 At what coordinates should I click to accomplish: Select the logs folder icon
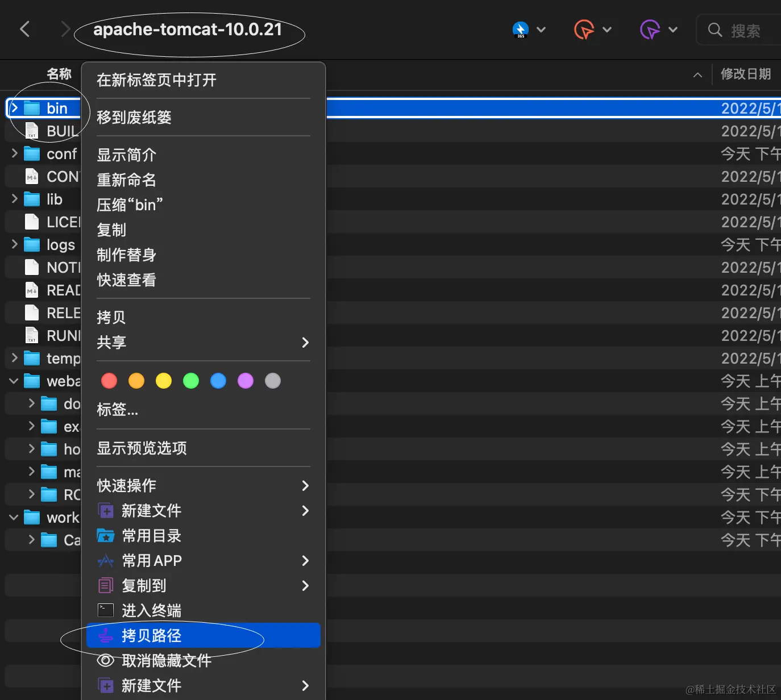32,244
